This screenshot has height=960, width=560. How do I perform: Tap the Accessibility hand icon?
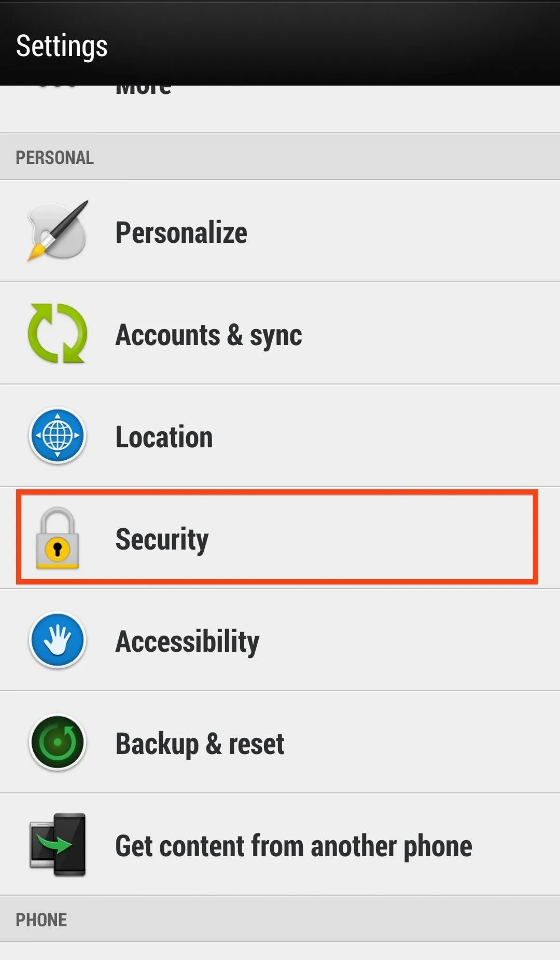pyautogui.click(x=58, y=640)
